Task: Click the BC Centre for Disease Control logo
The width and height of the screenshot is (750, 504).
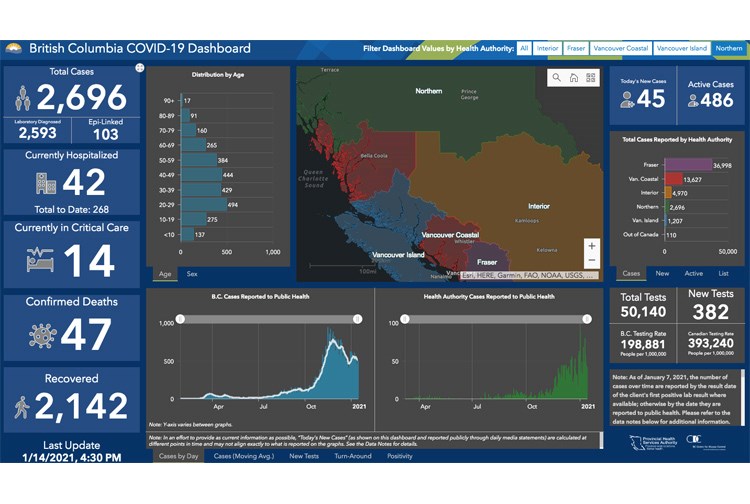Action: tap(706, 441)
